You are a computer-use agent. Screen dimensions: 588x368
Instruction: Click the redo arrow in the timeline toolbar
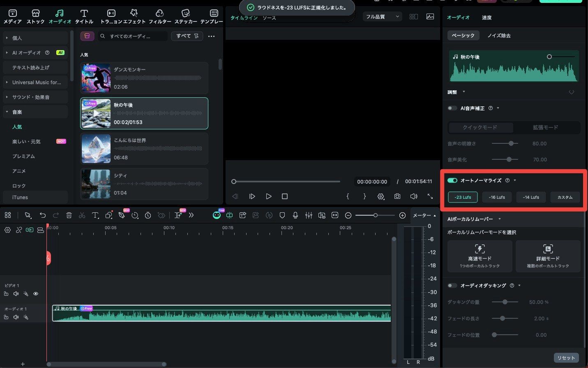coord(56,215)
